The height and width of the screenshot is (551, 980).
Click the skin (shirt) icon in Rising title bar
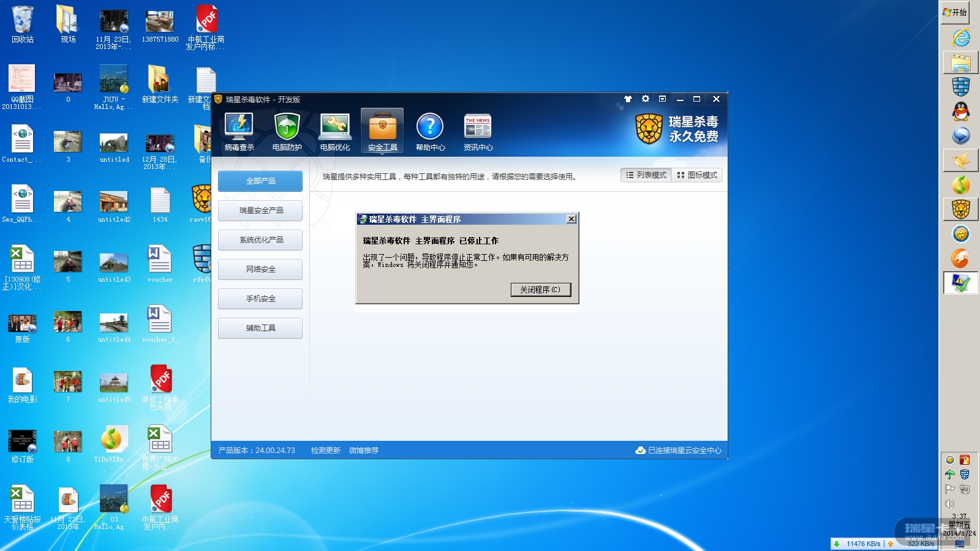[628, 99]
